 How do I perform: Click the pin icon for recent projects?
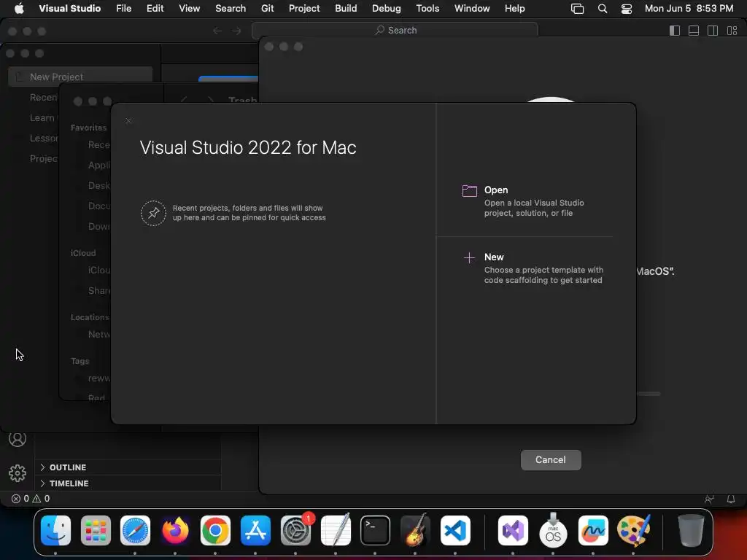click(153, 213)
